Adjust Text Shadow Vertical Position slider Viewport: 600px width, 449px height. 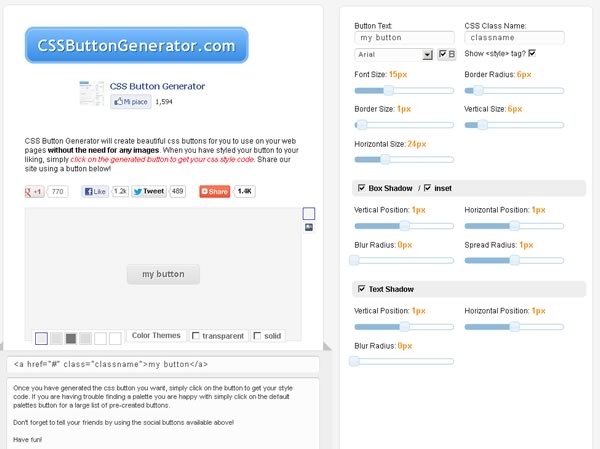pyautogui.click(x=404, y=327)
